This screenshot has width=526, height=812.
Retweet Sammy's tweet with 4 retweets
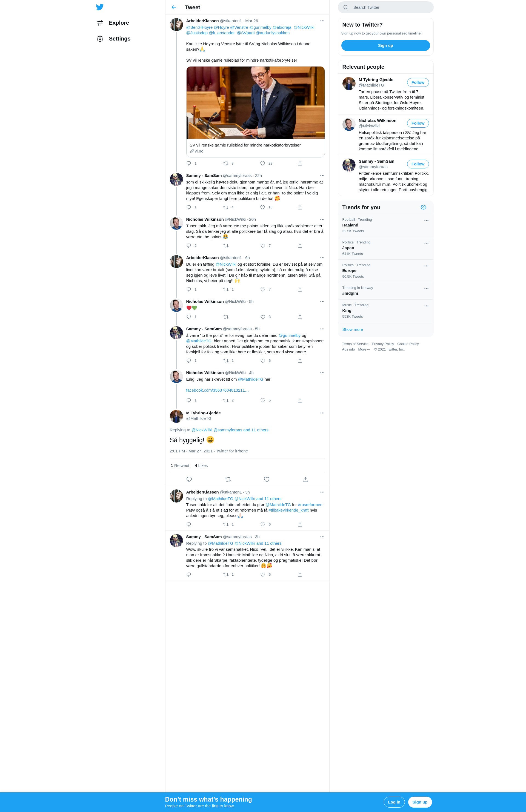(x=226, y=207)
